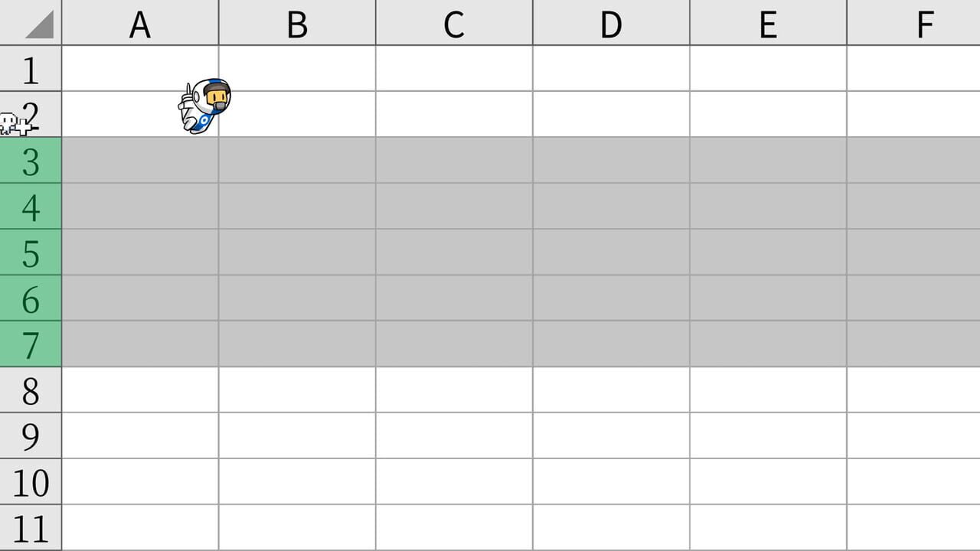980x551 pixels.
Task: Click empty cell E9
Action: [x=768, y=436]
